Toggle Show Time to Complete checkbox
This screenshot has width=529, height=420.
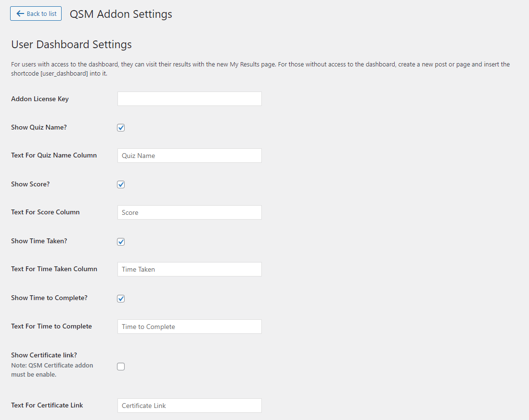click(121, 299)
